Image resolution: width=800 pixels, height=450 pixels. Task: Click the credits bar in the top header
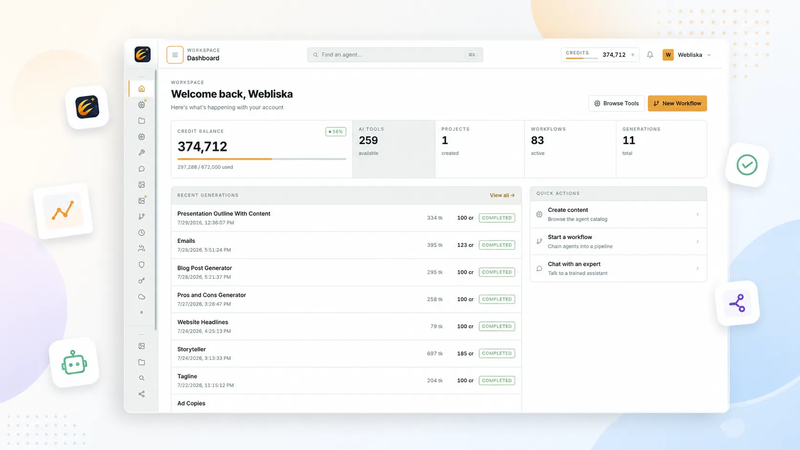tap(581, 58)
